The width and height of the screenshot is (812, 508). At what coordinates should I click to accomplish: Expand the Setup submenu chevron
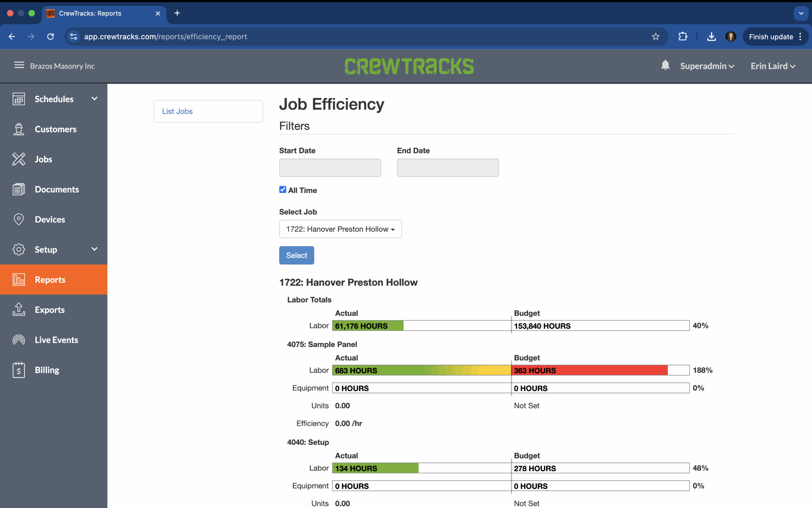(95, 249)
